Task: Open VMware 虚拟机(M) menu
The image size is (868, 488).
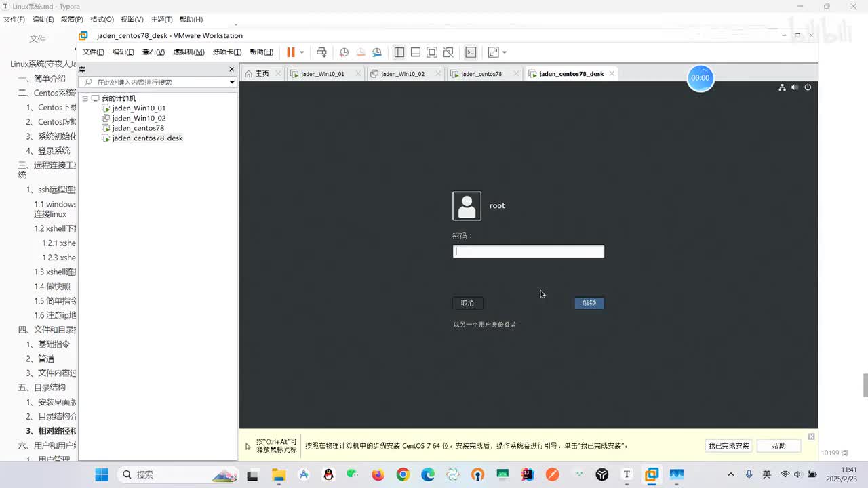Action: (x=189, y=52)
